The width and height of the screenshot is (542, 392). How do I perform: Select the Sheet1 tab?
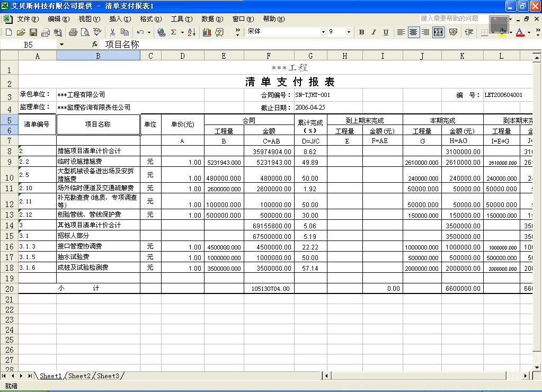tap(50, 376)
